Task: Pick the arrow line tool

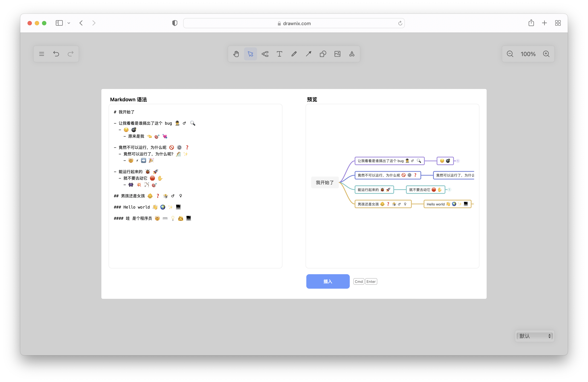Action: click(308, 54)
